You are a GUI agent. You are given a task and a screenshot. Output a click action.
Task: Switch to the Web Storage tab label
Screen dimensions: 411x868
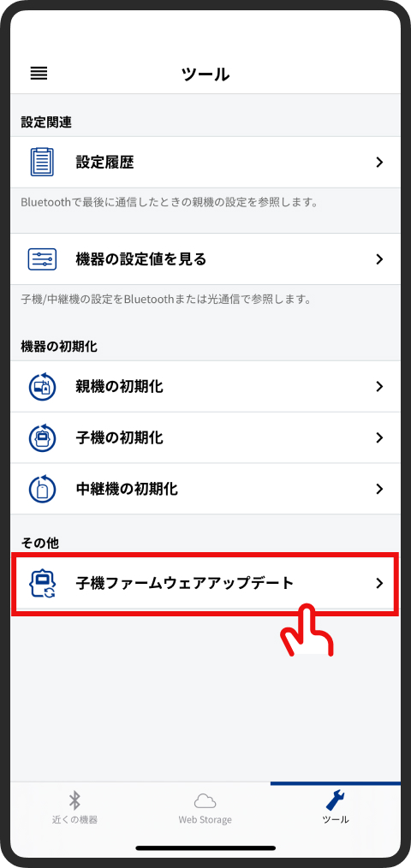pyautogui.click(x=205, y=819)
